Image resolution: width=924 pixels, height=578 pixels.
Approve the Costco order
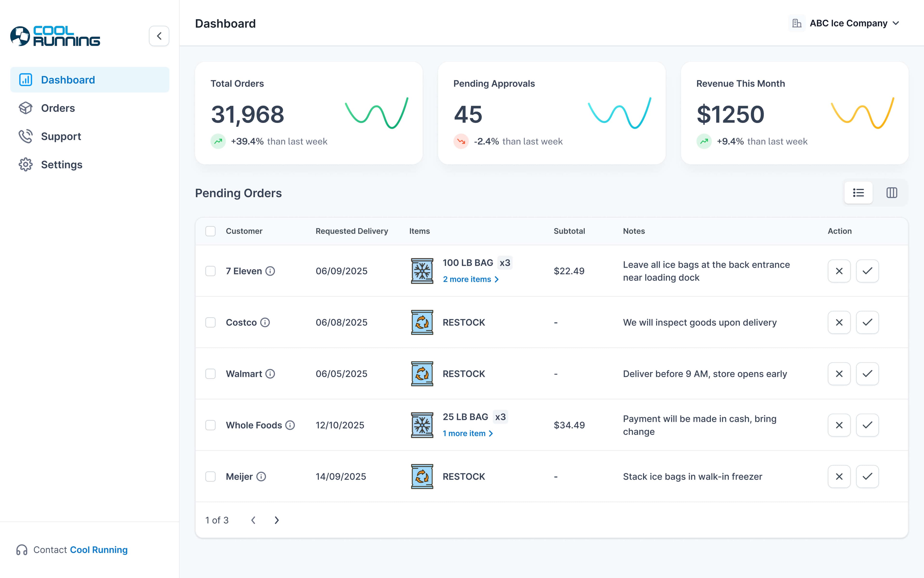tap(867, 322)
